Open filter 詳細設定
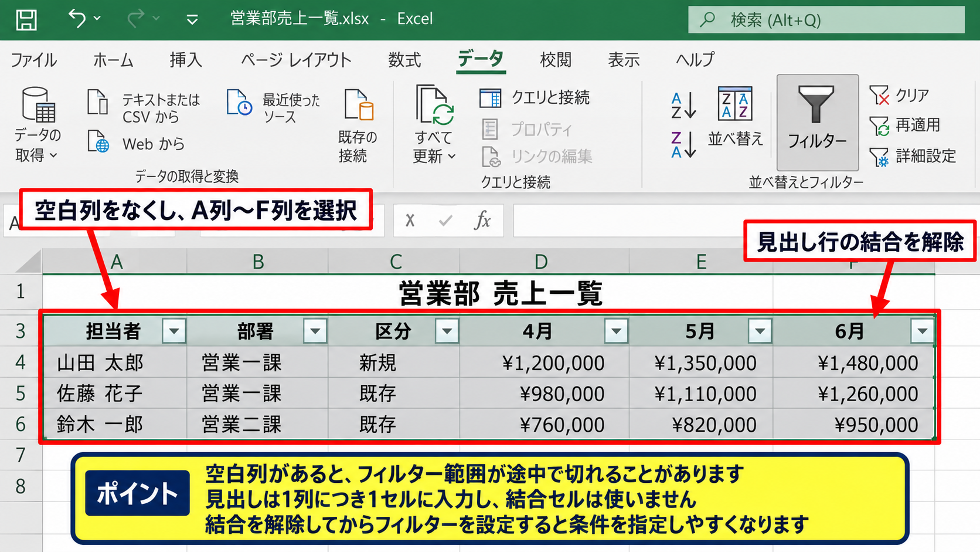The height and width of the screenshot is (552, 980). click(x=913, y=156)
